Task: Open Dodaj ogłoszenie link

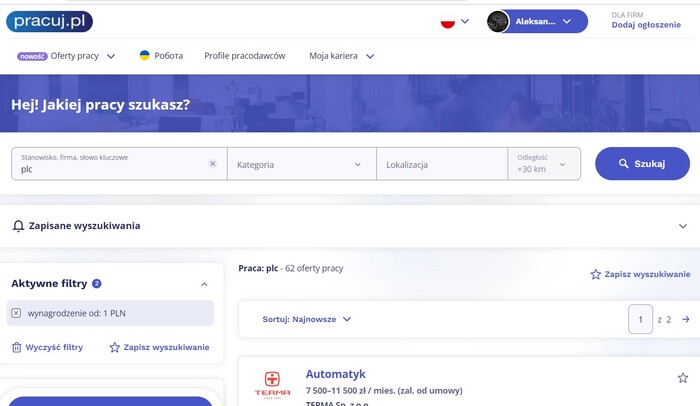Action: [x=646, y=25]
